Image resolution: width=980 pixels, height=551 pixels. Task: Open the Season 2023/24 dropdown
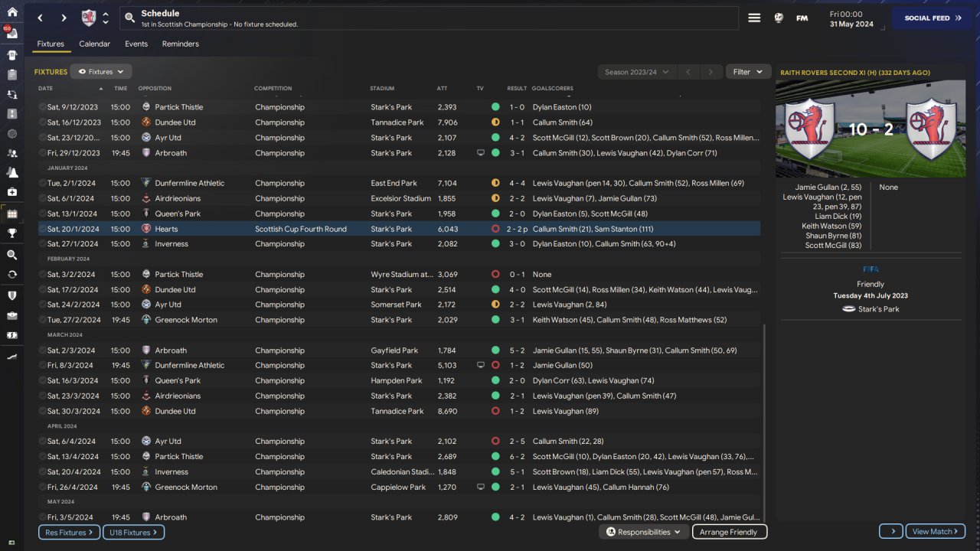[x=636, y=72]
